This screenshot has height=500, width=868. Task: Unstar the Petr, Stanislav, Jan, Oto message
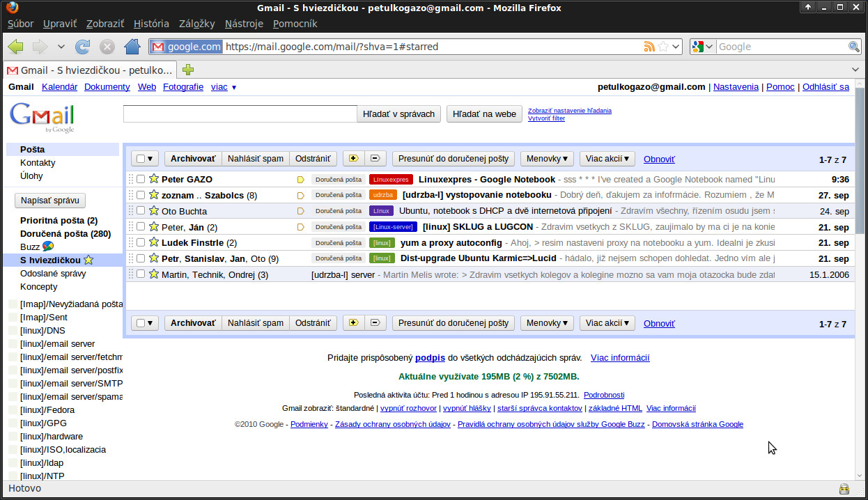point(154,258)
